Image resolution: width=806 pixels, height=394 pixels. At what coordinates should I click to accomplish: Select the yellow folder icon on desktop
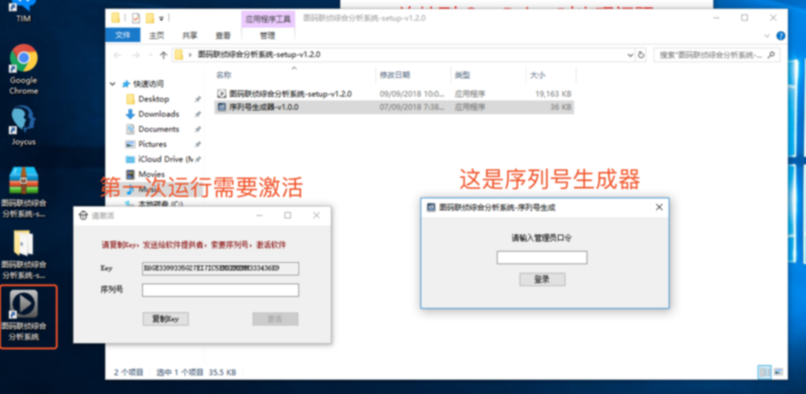click(x=24, y=243)
